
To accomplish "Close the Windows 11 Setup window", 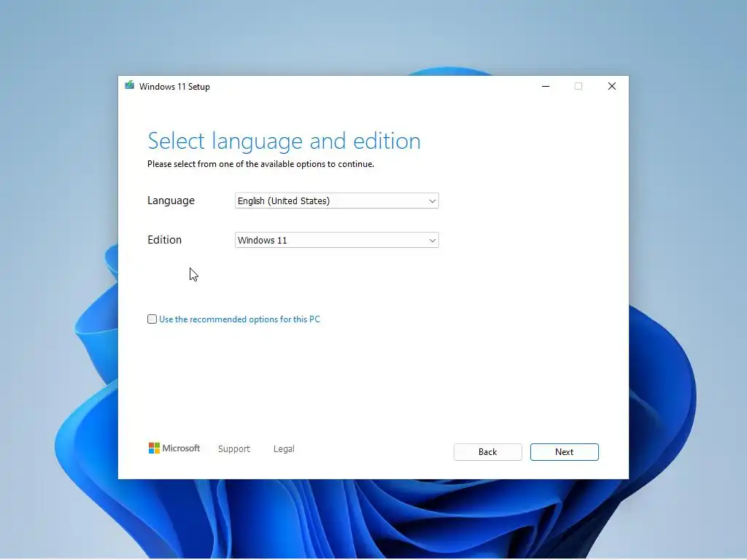I will (612, 86).
